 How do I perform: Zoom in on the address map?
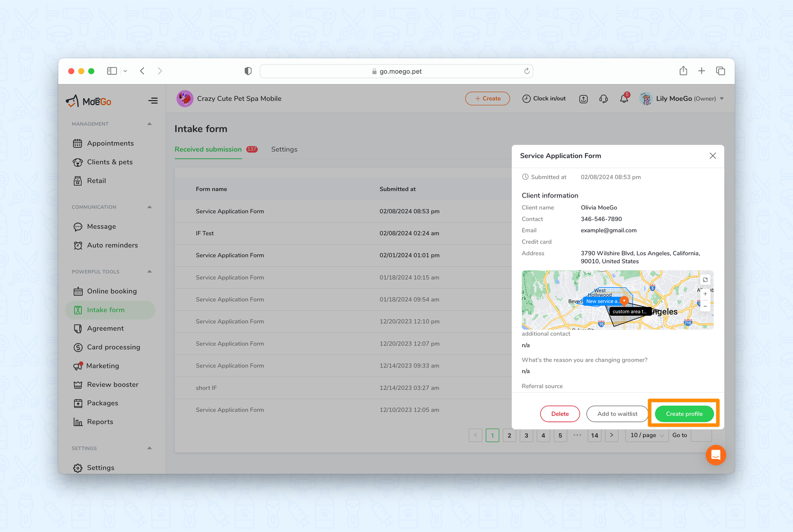pyautogui.click(x=705, y=294)
